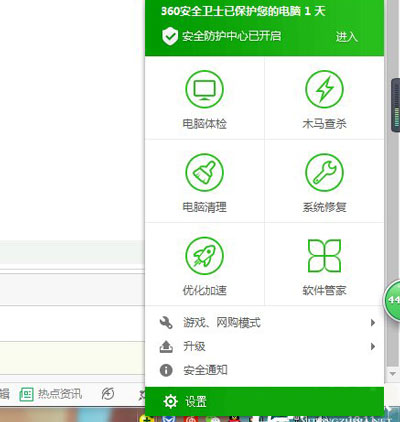Click the upload icon beside 升级
This screenshot has height=422, width=400.
click(x=166, y=347)
